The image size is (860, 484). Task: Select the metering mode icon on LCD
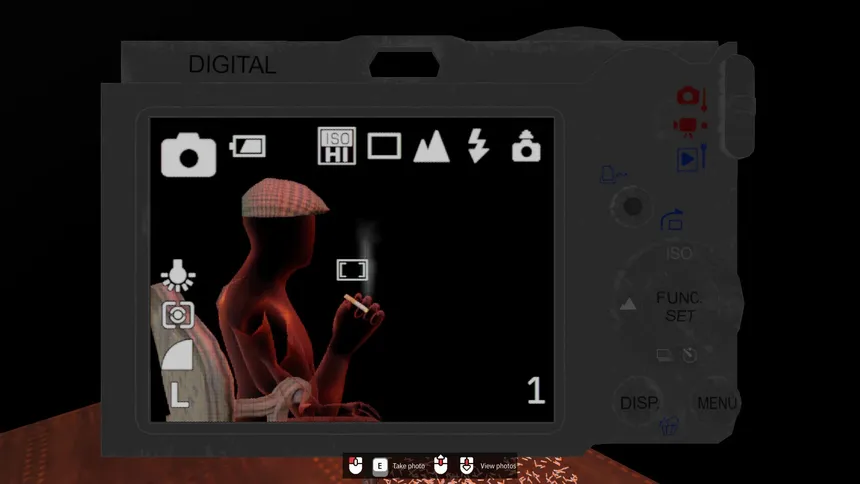coord(178,315)
